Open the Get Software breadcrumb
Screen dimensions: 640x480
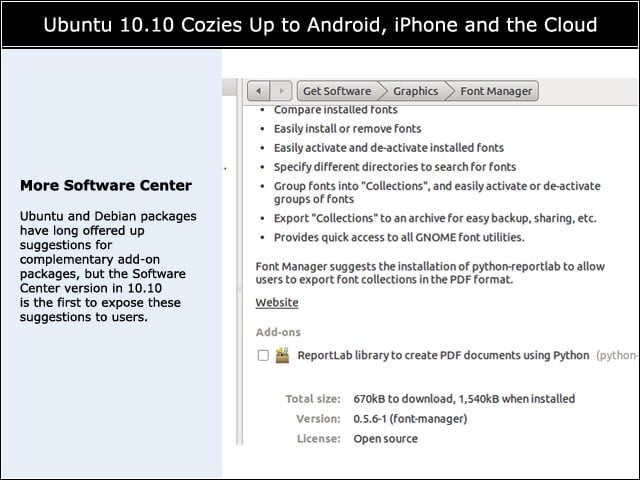tap(337, 91)
